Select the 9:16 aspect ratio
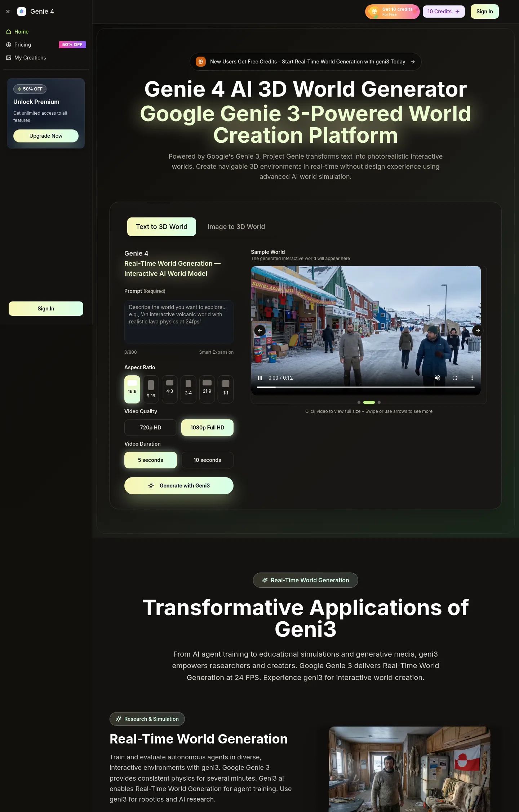The image size is (519, 812). click(151, 389)
